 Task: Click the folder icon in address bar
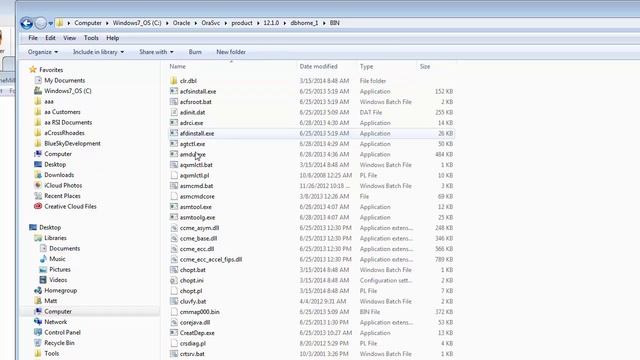pyautogui.click(x=60, y=23)
